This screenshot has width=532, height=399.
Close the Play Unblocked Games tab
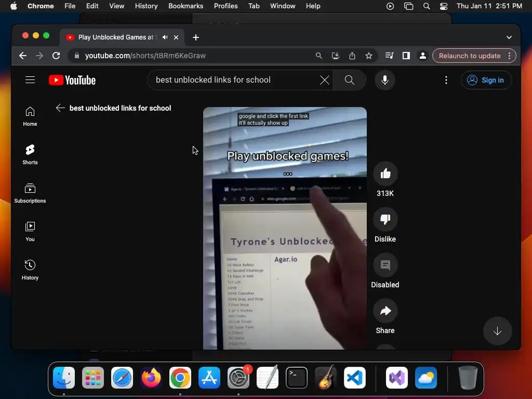coord(176,37)
